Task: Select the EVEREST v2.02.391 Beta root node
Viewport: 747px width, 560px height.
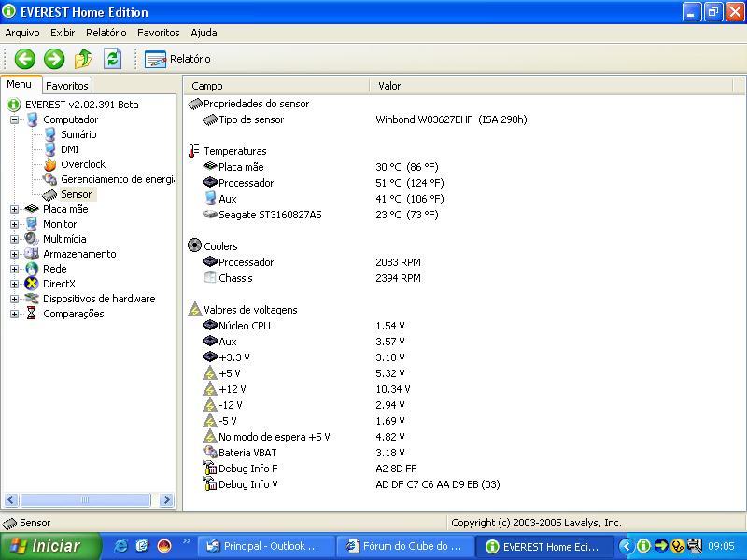Action: [82, 105]
